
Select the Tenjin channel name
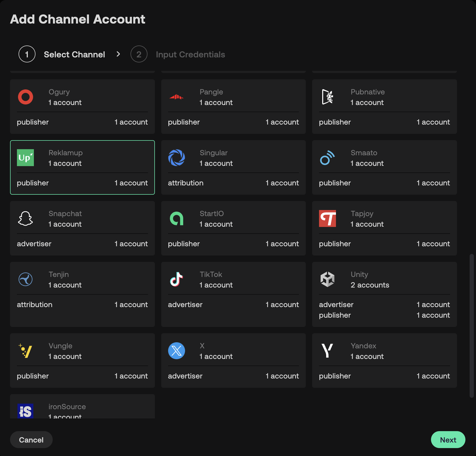coord(59,275)
